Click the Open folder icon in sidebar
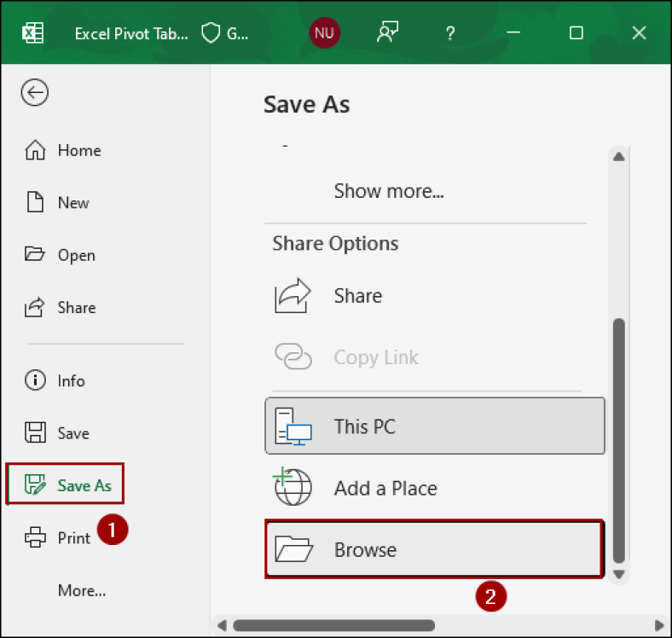The height and width of the screenshot is (638, 672). (35, 254)
